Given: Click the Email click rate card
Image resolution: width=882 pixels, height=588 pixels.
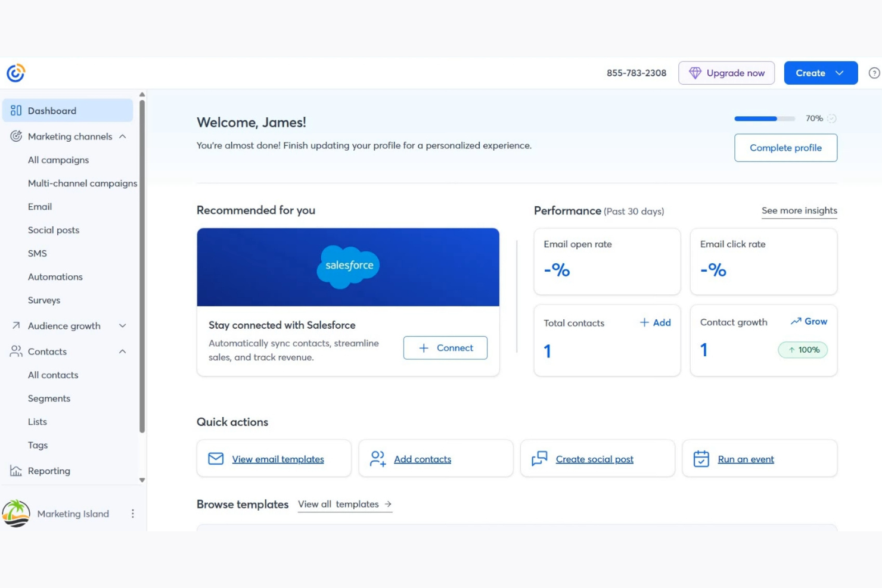Looking at the screenshot, I should tap(763, 262).
